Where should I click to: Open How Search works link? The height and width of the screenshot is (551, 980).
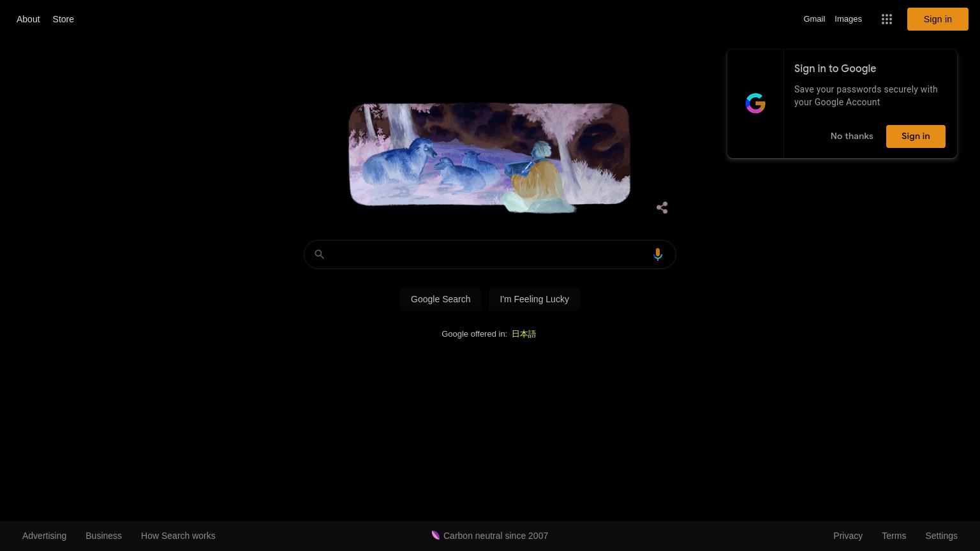pos(178,536)
